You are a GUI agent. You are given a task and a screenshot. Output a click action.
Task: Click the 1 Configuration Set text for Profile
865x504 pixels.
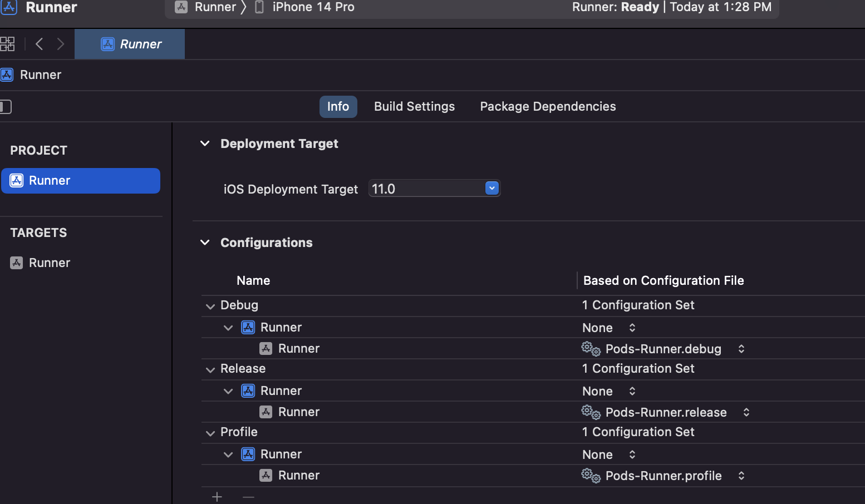[x=638, y=432]
